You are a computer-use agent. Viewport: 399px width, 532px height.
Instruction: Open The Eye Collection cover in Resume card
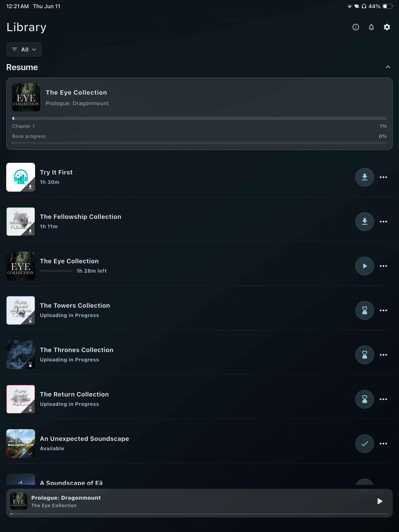pyautogui.click(x=26, y=97)
